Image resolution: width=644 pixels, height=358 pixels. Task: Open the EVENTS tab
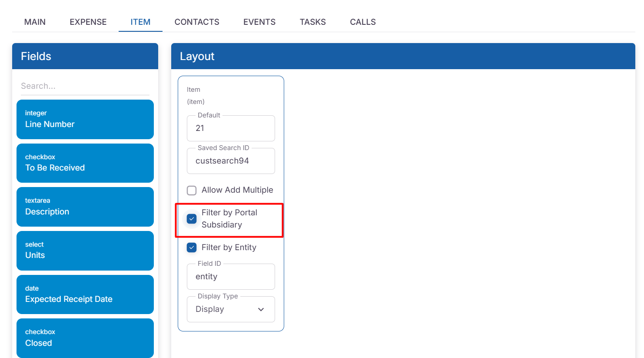click(259, 22)
